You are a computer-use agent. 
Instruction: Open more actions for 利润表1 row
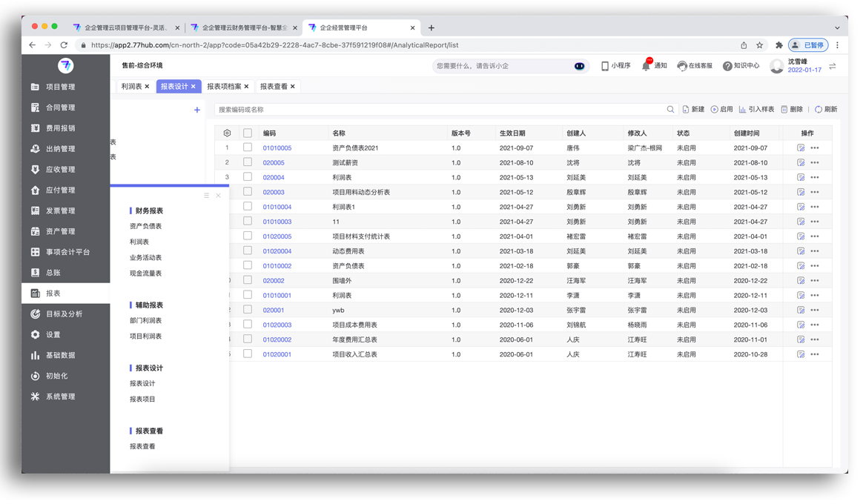coord(815,207)
